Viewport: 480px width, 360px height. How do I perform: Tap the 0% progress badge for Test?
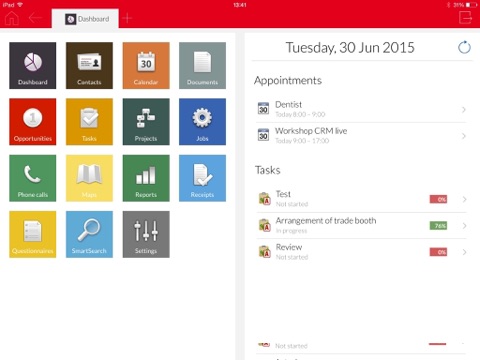tap(438, 199)
